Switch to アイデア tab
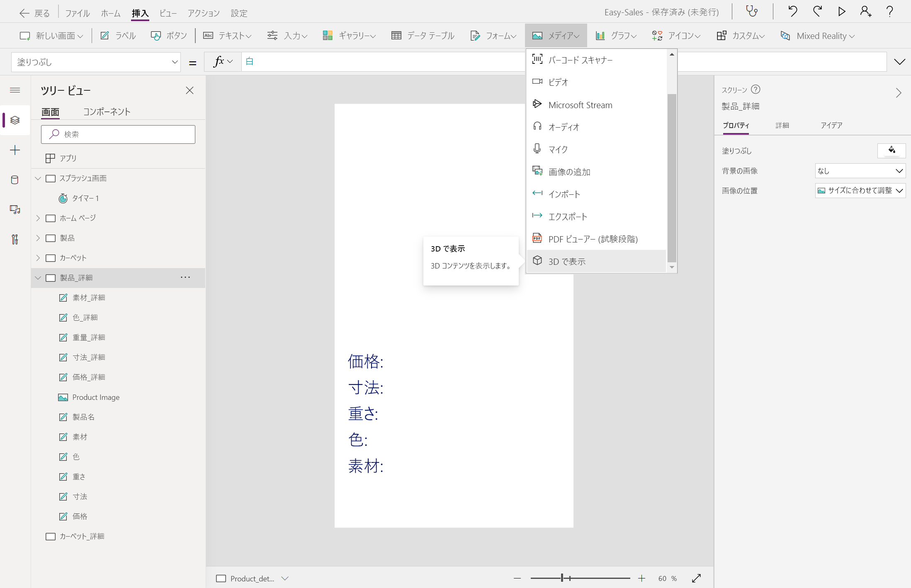Viewport: 911px width, 588px height. [x=831, y=125]
